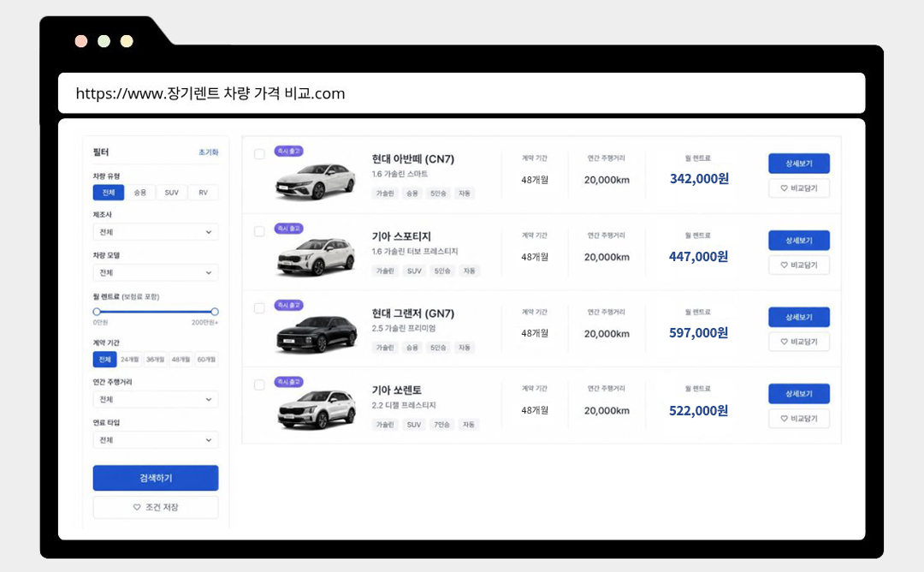
Task: Filter vehicle type by SUV
Action: [x=171, y=193]
